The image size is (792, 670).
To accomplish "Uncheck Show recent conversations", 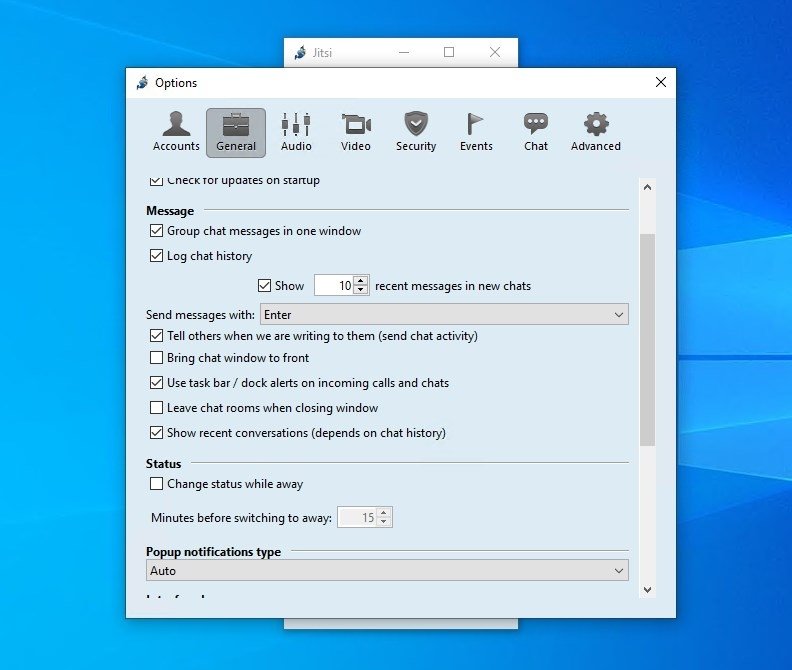I will tap(156, 433).
